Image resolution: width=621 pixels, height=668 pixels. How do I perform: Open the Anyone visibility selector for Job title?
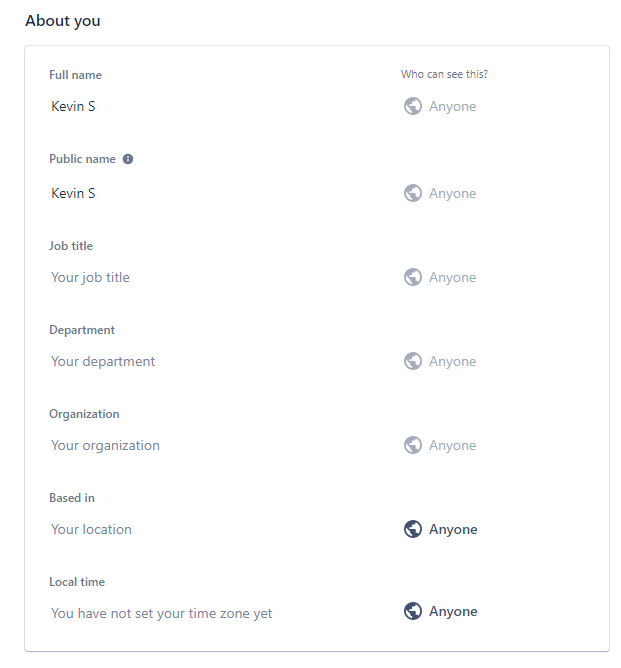click(x=440, y=277)
